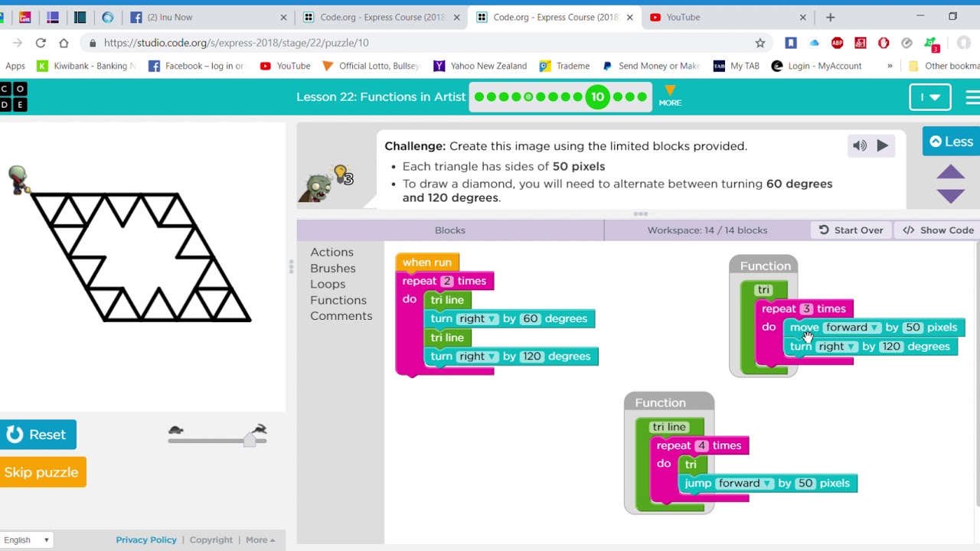The image size is (980, 551).
Task: Open the Other bookmarks folder
Action: [x=943, y=66]
